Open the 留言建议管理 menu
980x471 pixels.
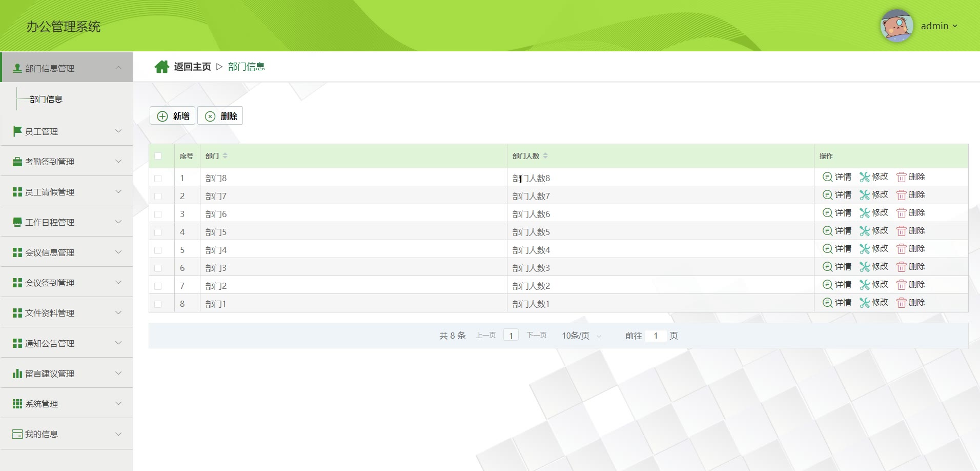pyautogui.click(x=67, y=374)
